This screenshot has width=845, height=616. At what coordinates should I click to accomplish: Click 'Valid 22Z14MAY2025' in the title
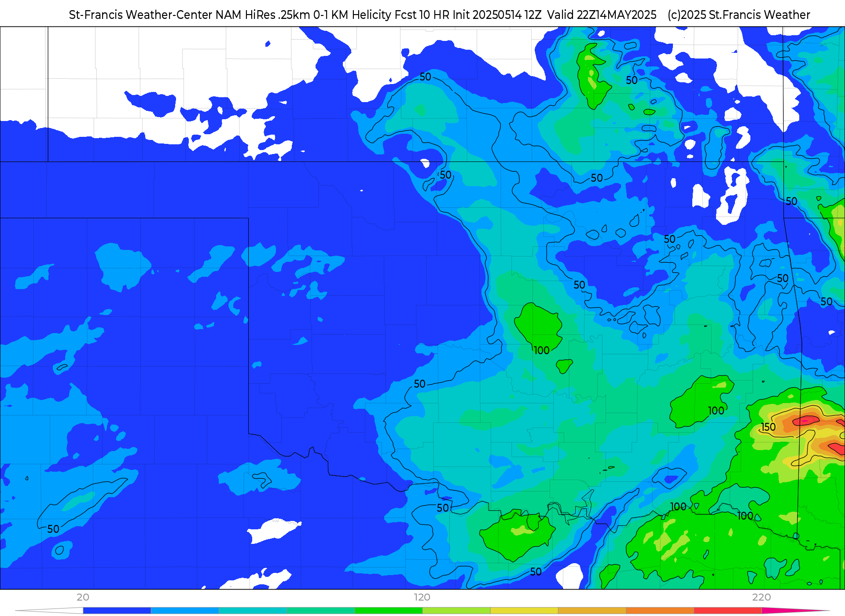click(x=602, y=15)
